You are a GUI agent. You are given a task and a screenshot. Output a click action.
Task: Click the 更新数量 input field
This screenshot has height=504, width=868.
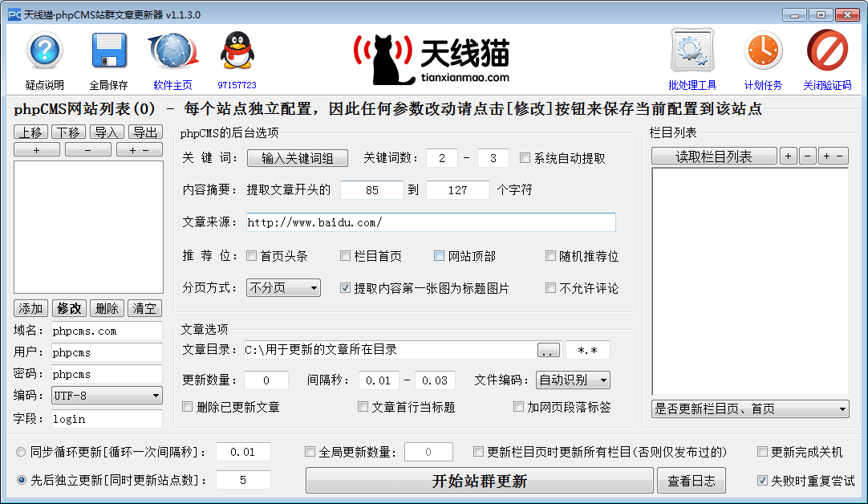coord(266,380)
